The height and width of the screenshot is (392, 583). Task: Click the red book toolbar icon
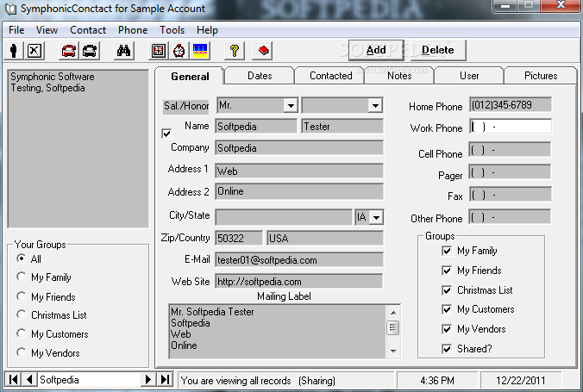[263, 51]
